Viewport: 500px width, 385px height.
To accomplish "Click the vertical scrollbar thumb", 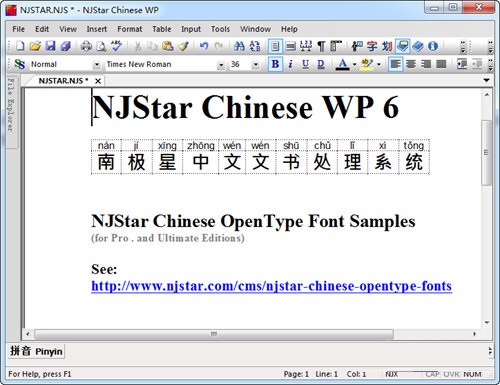I will point(486,153).
